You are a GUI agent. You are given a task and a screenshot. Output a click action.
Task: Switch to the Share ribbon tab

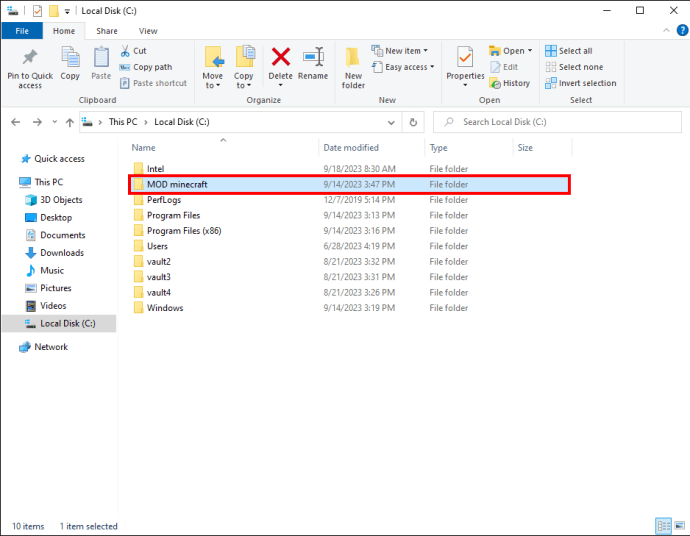107,31
